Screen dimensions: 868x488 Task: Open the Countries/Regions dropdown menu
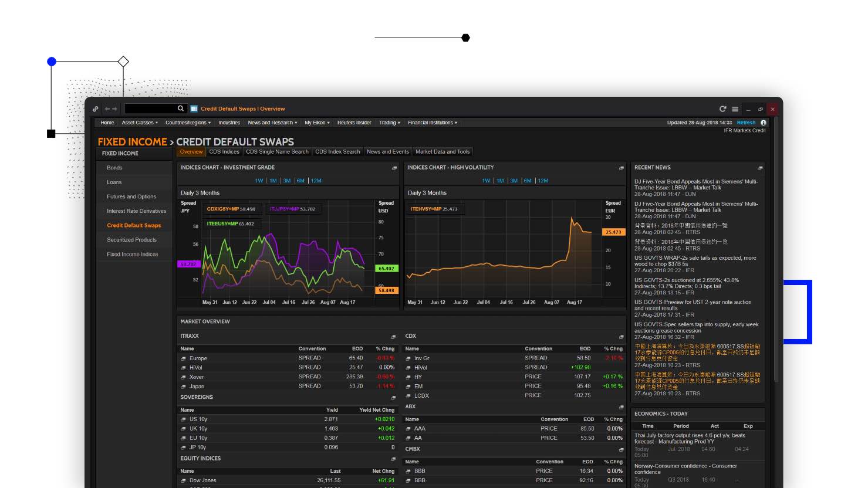(x=188, y=123)
